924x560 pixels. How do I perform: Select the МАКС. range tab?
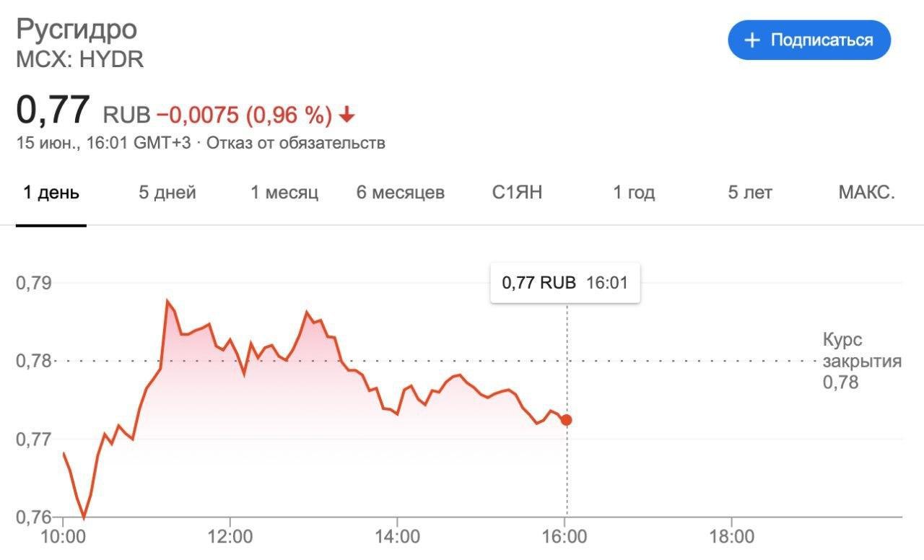[x=867, y=193]
